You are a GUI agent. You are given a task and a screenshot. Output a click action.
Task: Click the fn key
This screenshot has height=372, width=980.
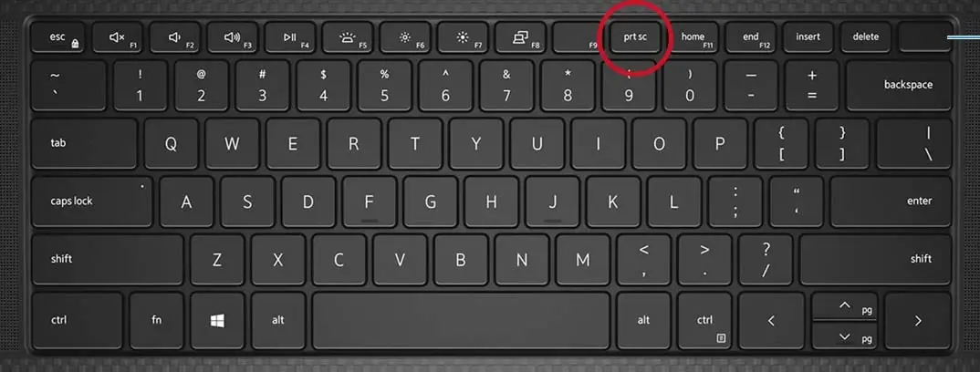pyautogui.click(x=157, y=320)
